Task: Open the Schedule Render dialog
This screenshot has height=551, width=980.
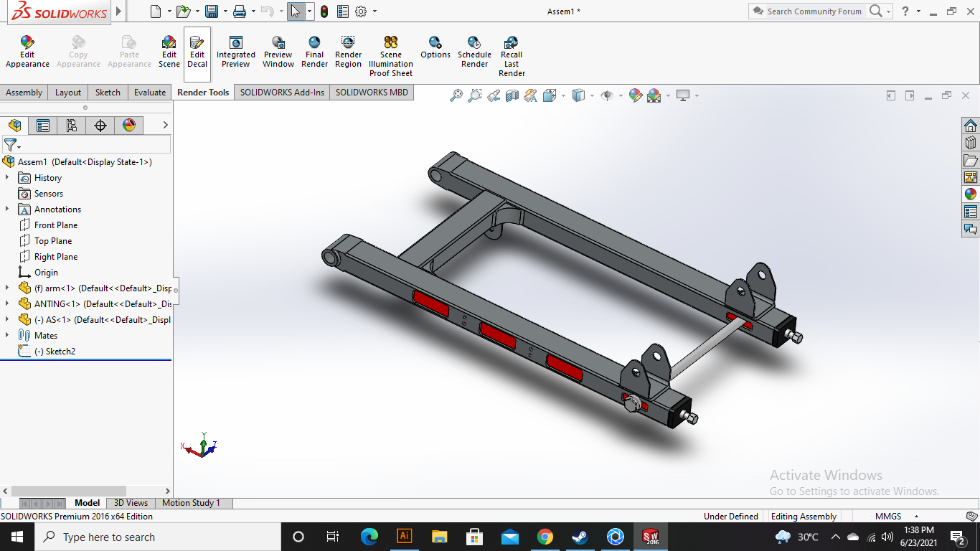Action: (x=474, y=52)
